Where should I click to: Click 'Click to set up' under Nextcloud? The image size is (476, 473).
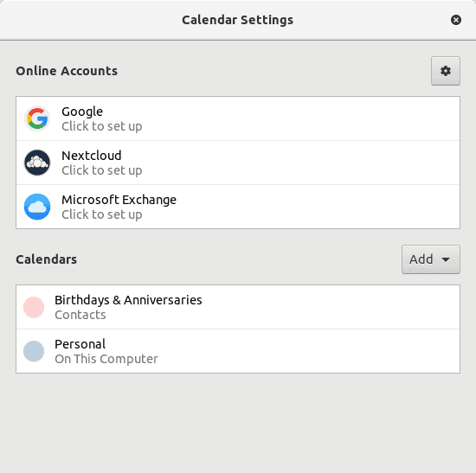click(x=102, y=170)
